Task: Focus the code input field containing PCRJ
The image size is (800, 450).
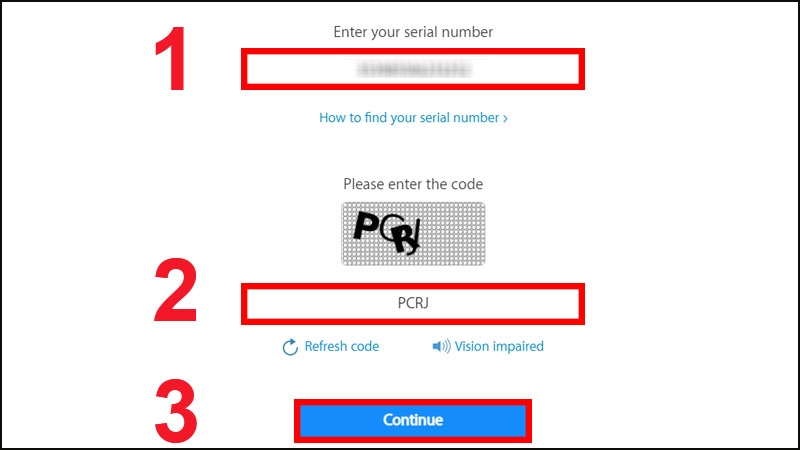Action: point(412,304)
